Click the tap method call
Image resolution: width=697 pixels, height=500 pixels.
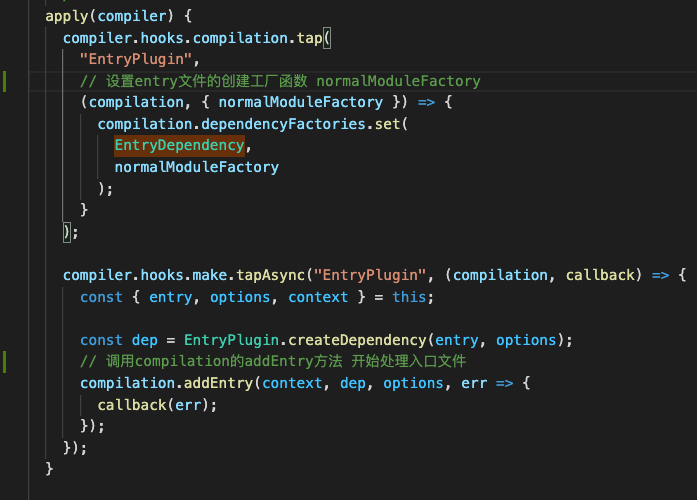pos(309,38)
